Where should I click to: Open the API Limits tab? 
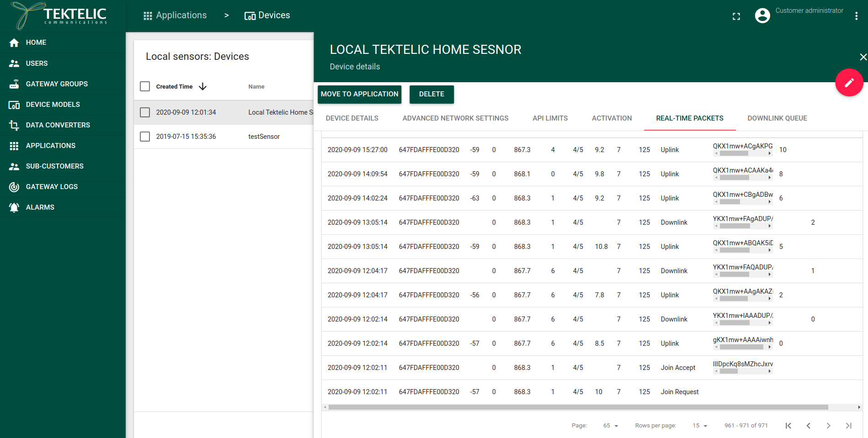tap(550, 118)
